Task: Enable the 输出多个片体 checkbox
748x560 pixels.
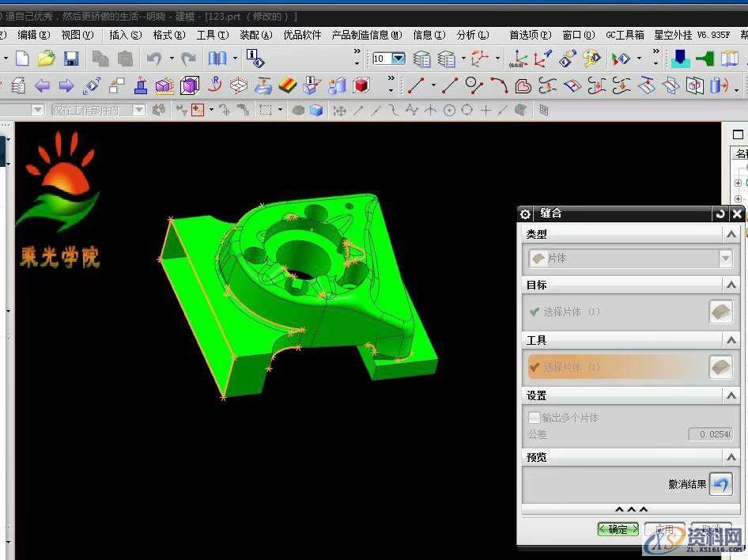Action: pyautogui.click(x=535, y=418)
